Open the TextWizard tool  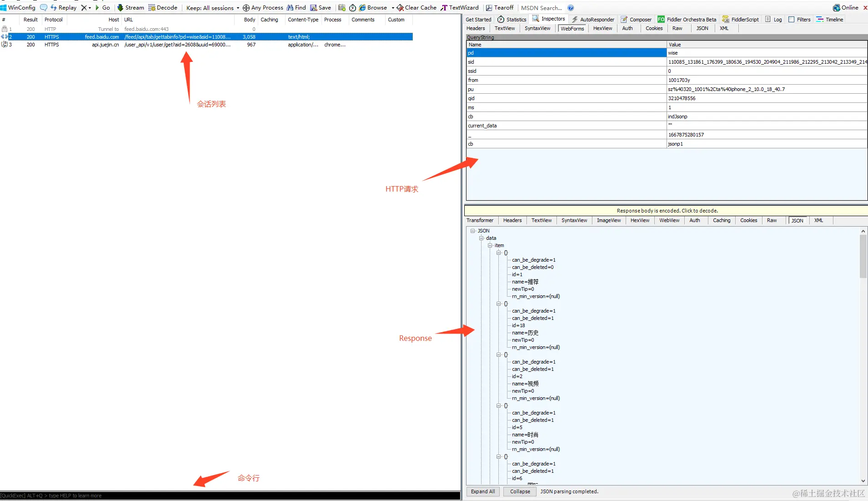pyautogui.click(x=460, y=7)
